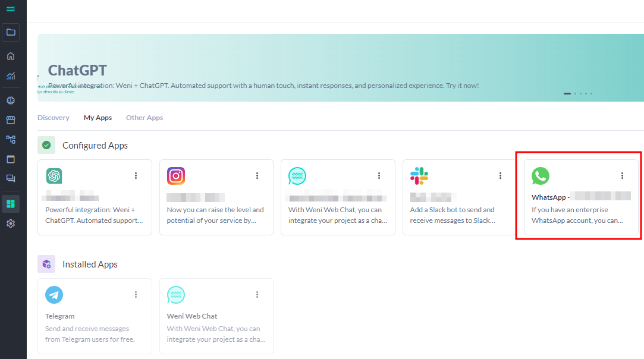Click the WhatsApp icon on the highlighted card
Screen dimensions: 644x359
tap(541, 175)
